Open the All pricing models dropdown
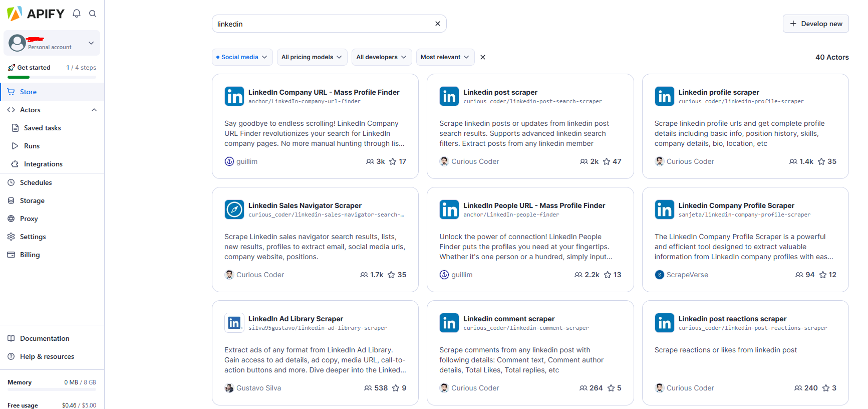 [x=312, y=57]
